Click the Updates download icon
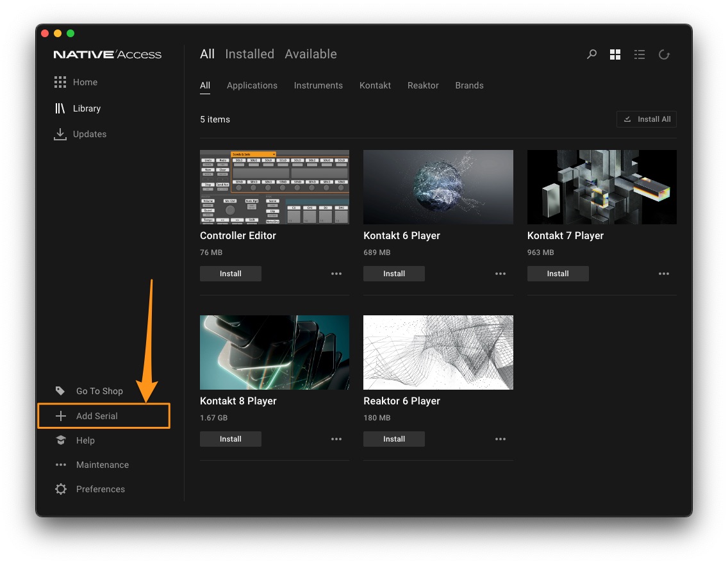The width and height of the screenshot is (728, 564). coord(60,134)
